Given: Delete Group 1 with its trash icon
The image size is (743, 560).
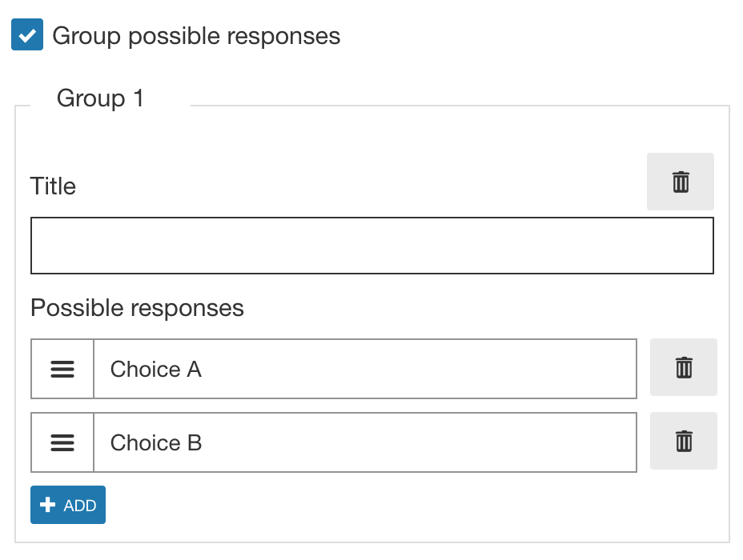Looking at the screenshot, I should [681, 182].
